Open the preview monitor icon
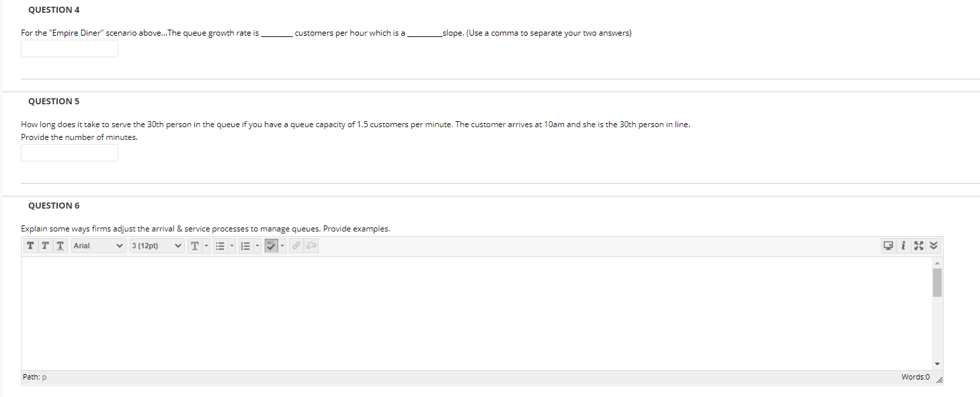Image resolution: width=980 pixels, height=397 pixels. click(x=889, y=246)
